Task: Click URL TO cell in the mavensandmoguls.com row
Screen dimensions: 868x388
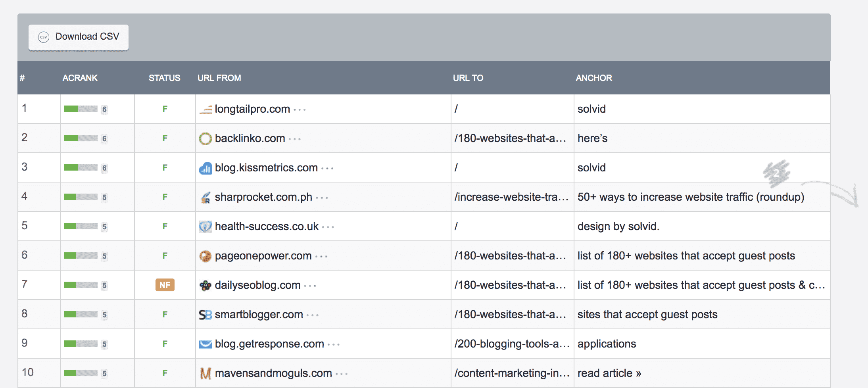Action: [512, 373]
